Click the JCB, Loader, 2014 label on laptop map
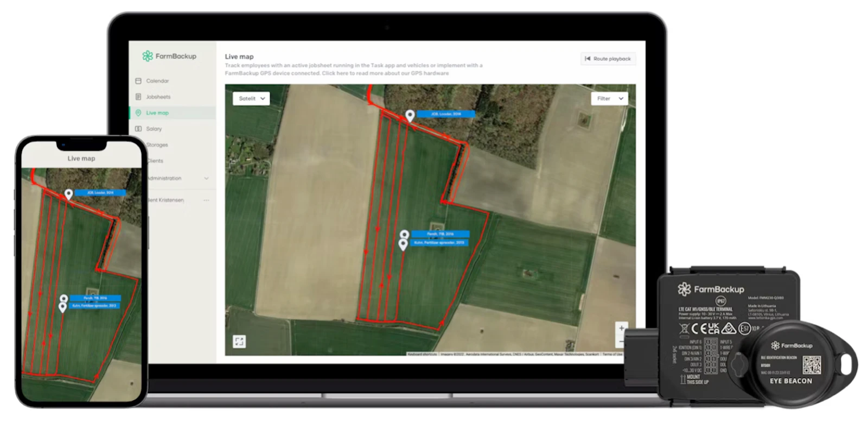Screen dimensions: 868x422 (x=445, y=114)
